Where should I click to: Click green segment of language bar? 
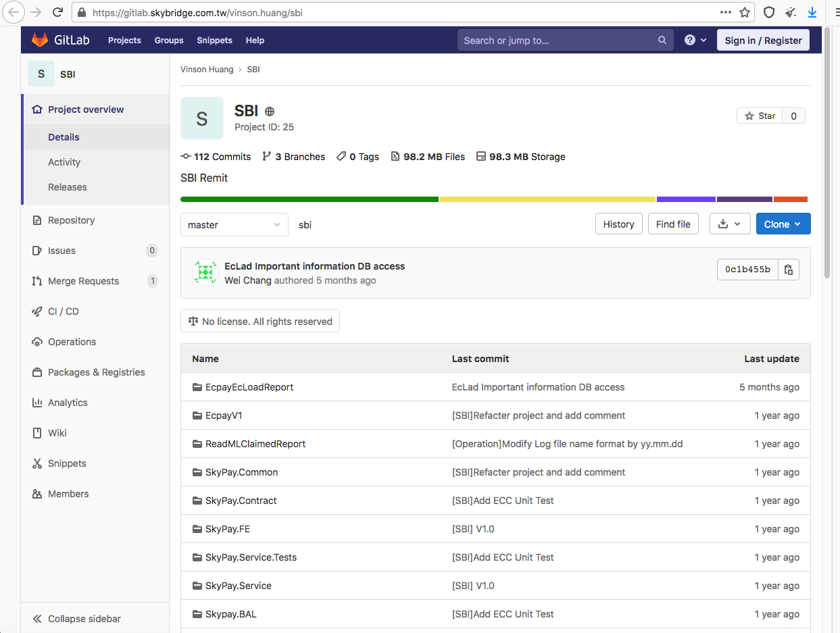(310, 199)
